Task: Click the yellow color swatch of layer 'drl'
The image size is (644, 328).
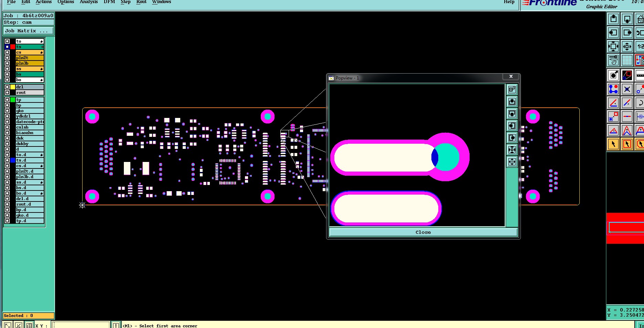Action: pyautogui.click(x=13, y=87)
